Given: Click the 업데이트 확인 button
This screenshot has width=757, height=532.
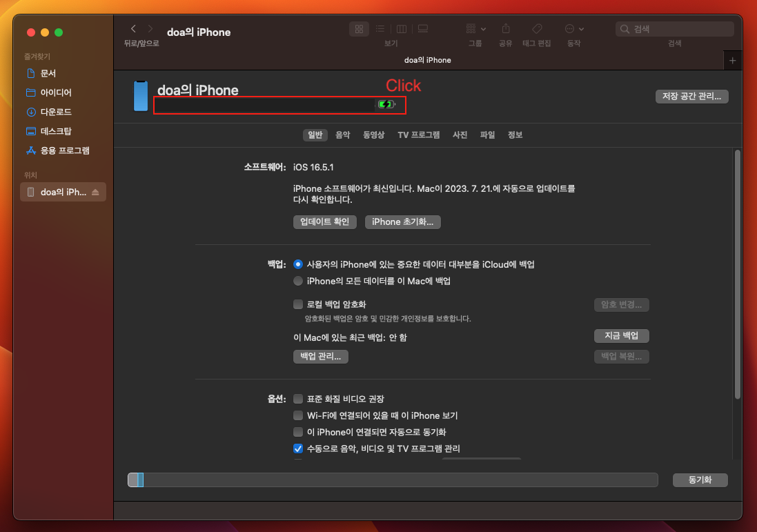Looking at the screenshot, I should (x=325, y=222).
